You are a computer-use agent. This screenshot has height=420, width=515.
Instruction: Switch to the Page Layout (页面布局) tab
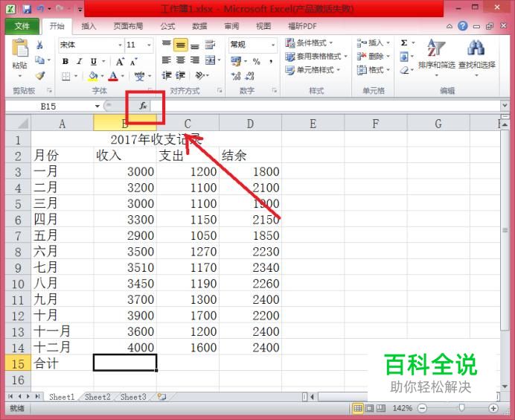pyautogui.click(x=128, y=26)
